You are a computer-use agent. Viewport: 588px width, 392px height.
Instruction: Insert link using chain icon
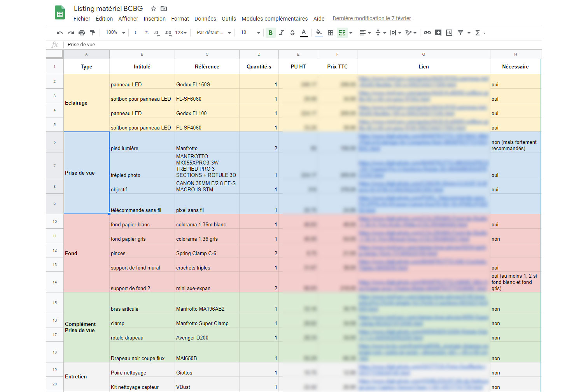coord(427,33)
